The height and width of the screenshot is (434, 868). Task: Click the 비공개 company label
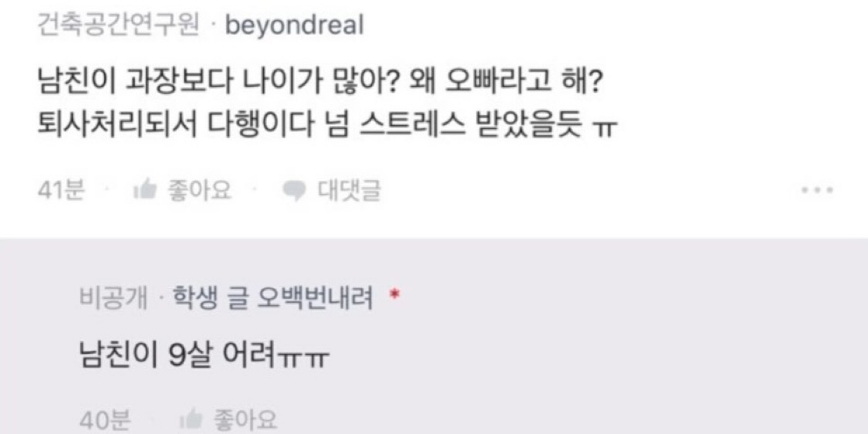point(113,300)
